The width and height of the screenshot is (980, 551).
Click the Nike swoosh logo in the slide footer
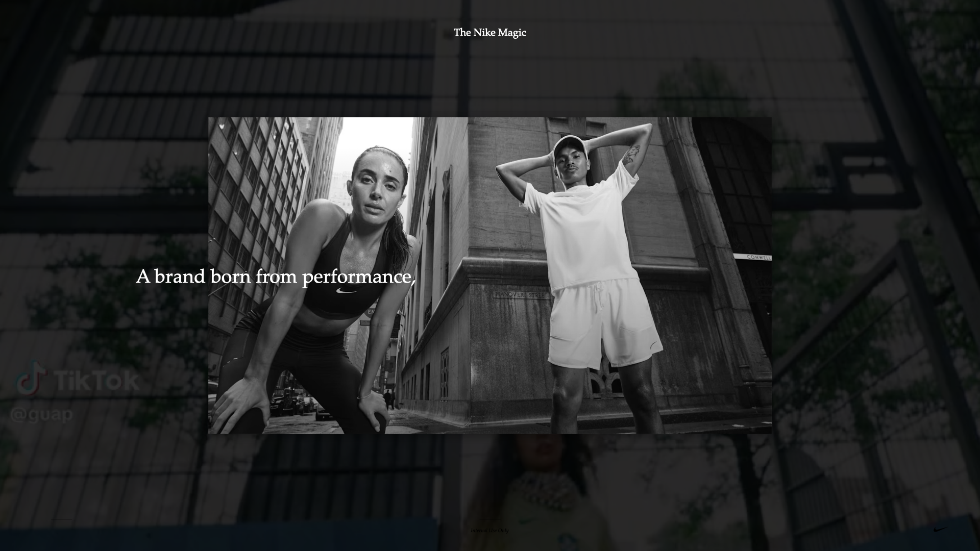pos(940,530)
